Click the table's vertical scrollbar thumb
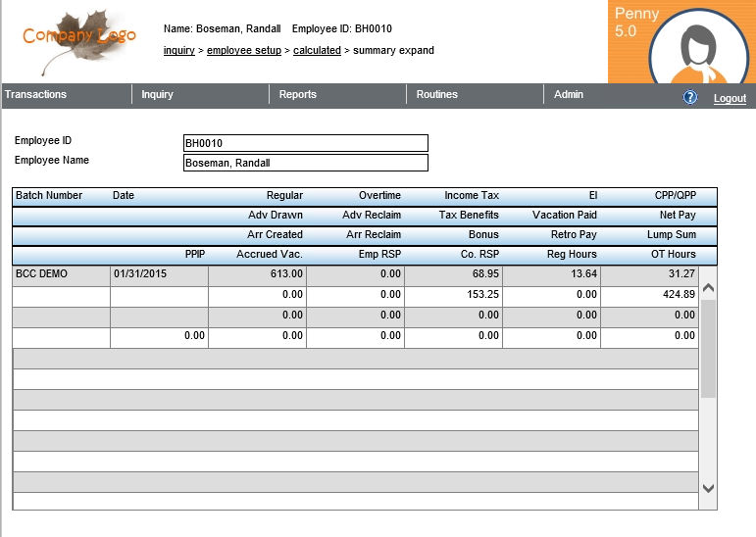756x537 pixels. coord(708,348)
